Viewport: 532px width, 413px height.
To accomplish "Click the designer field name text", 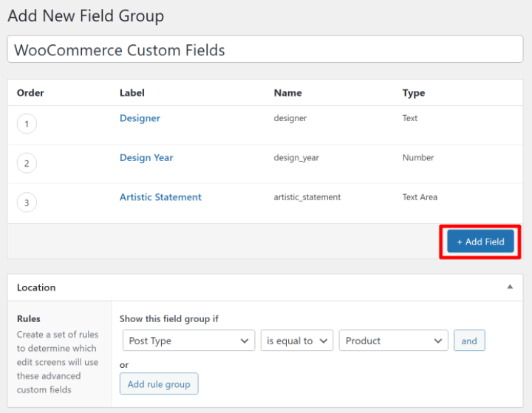I will tap(290, 118).
